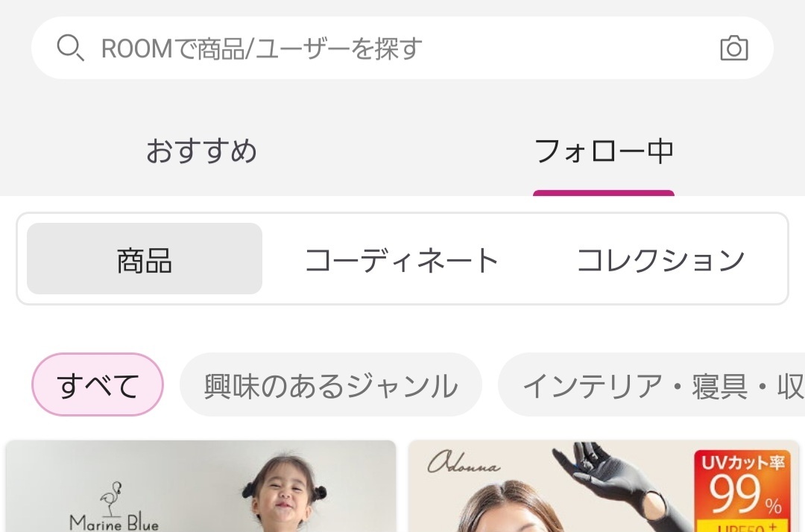Tap the magnifying glass search icon
The width and height of the screenshot is (805, 532).
click(x=70, y=48)
